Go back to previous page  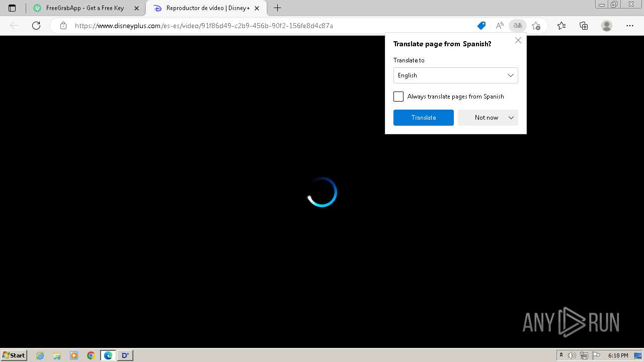(x=14, y=26)
